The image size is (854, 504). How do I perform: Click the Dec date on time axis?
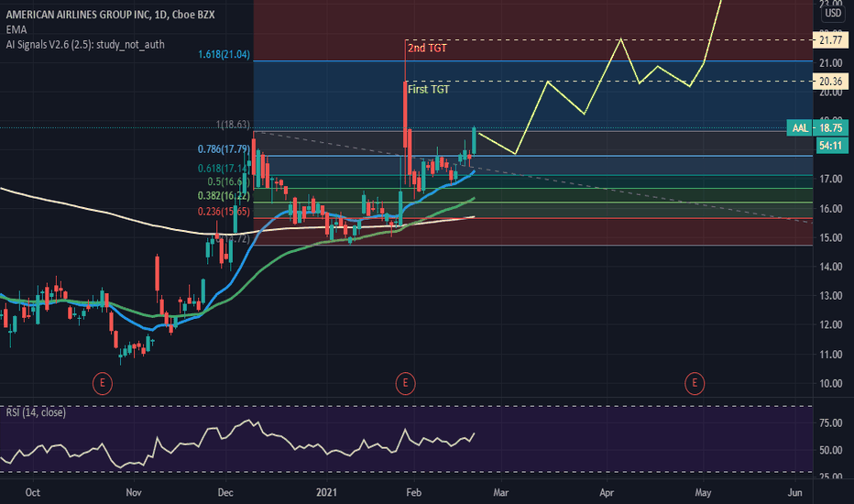tap(225, 493)
